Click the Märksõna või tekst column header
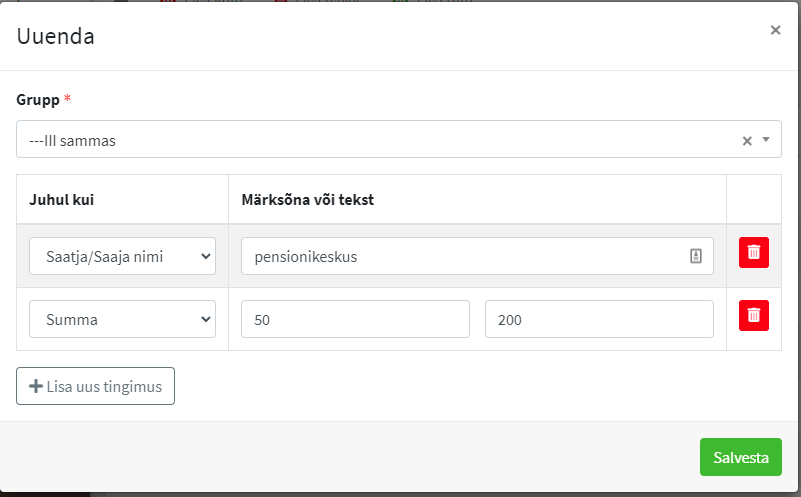Screen dimensions: 801x497 (308, 199)
